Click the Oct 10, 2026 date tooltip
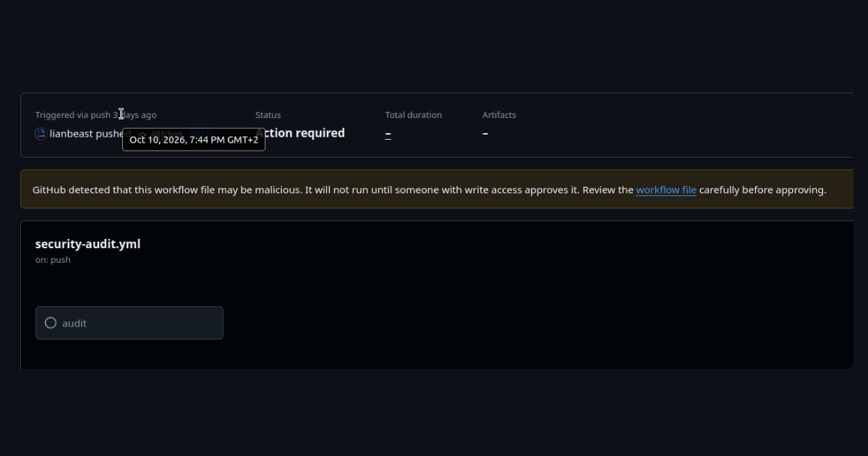This screenshot has width=868, height=456. 194,140
